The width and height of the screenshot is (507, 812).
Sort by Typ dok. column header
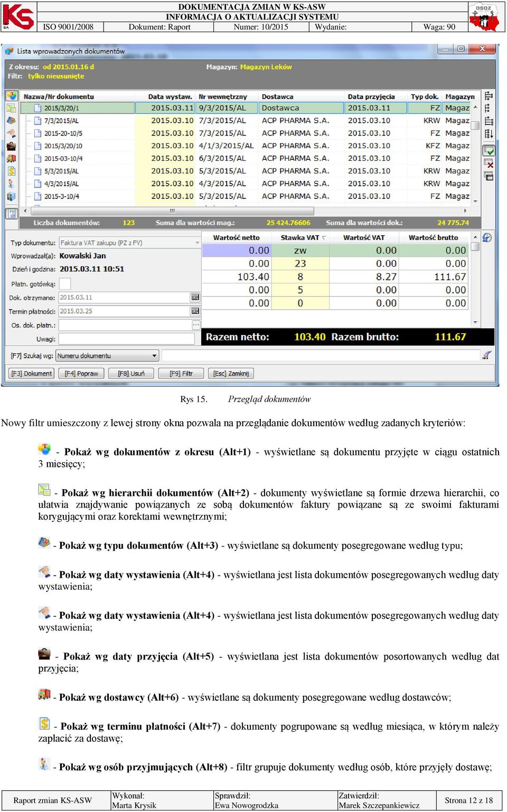(x=425, y=96)
